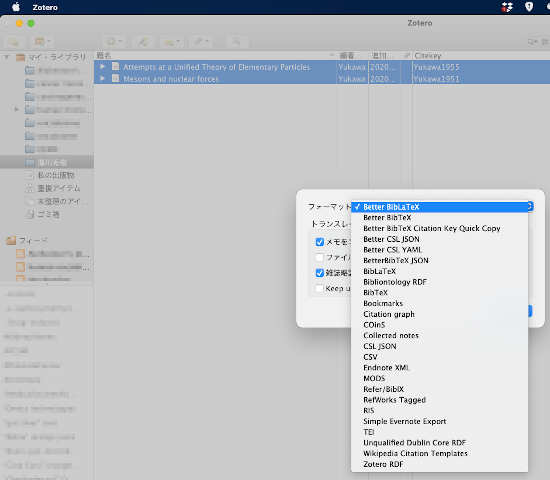Choose TEI export format
The height and width of the screenshot is (480, 550).
[x=439, y=432]
